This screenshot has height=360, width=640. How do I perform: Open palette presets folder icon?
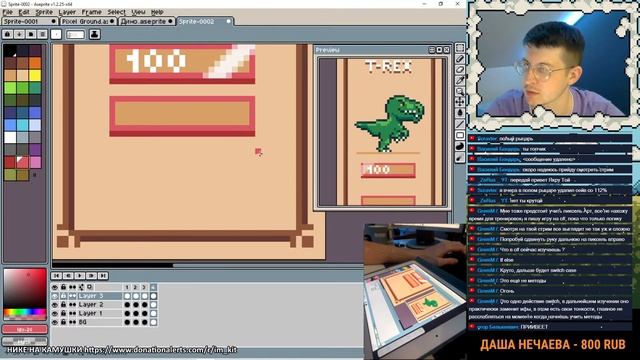pyautogui.click(x=31, y=34)
